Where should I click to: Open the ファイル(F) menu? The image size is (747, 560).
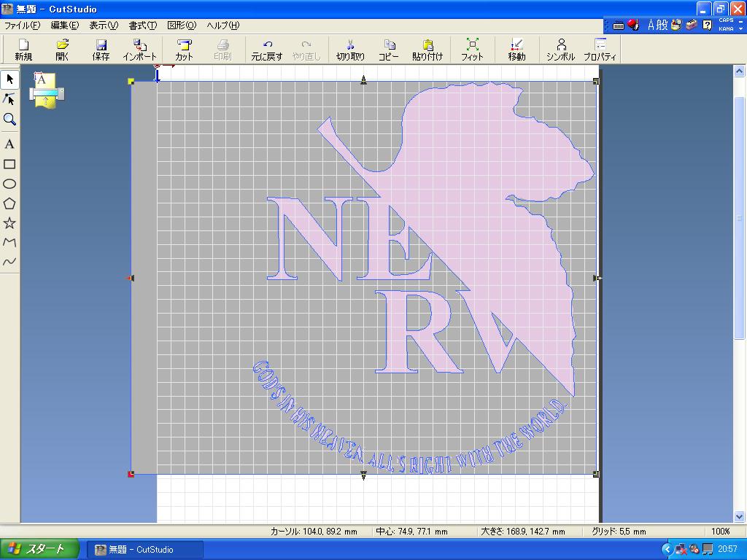[22, 26]
